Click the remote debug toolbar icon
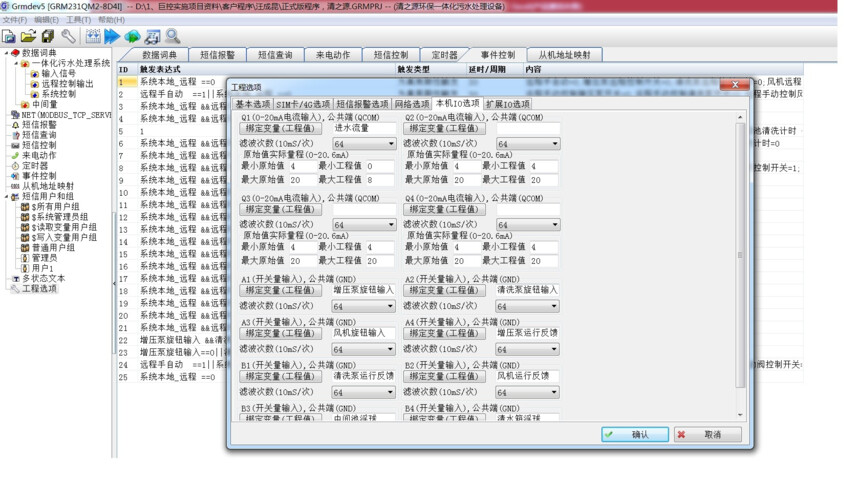Image resolution: width=860 pixels, height=499 pixels. tap(152, 37)
